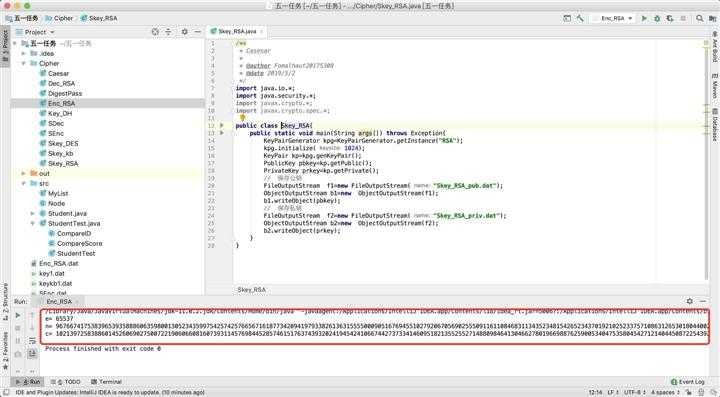Open Event Log from the status bar
The image size is (720, 397).
click(x=687, y=381)
